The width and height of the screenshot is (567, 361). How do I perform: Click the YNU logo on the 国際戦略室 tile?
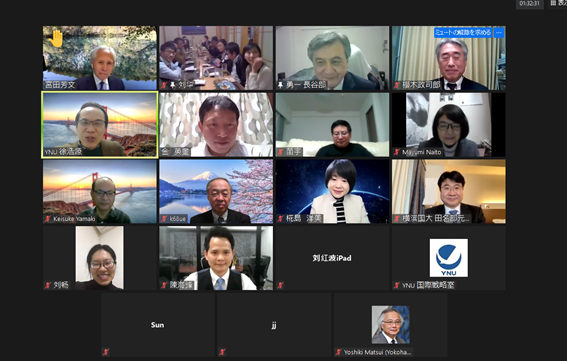448,258
